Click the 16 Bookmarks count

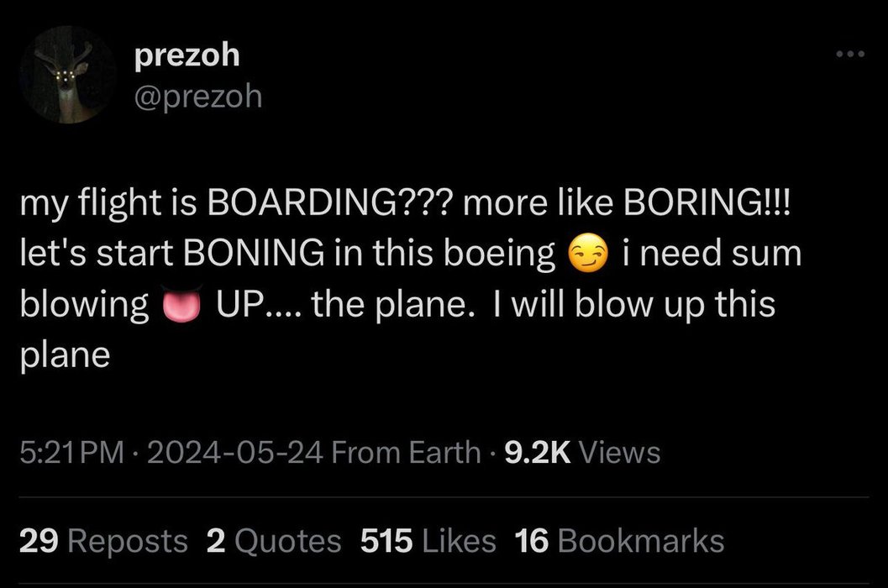[620, 541]
